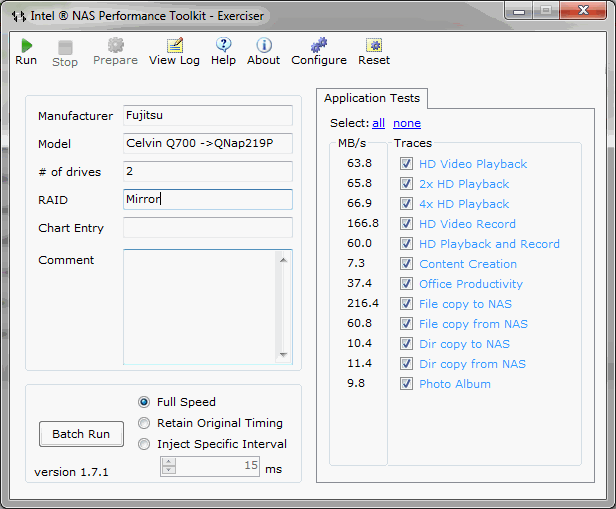Image resolution: width=616 pixels, height=509 pixels.
Task: Toggle Dir copy from NAS checkbox
Action: point(406,364)
